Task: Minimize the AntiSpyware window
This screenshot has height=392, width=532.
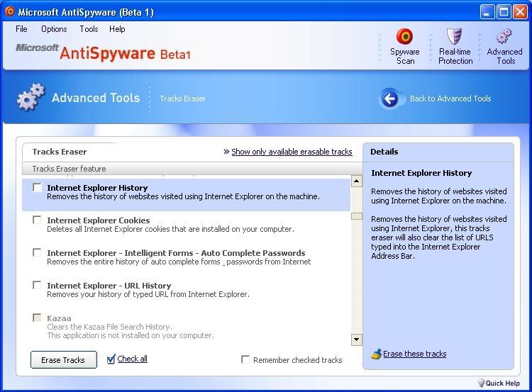Action: pyautogui.click(x=487, y=12)
